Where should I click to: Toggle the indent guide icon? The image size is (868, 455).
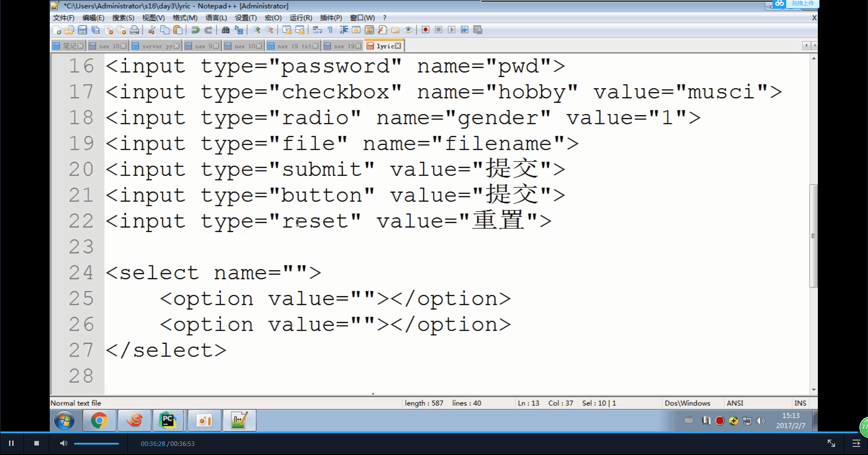(x=344, y=30)
